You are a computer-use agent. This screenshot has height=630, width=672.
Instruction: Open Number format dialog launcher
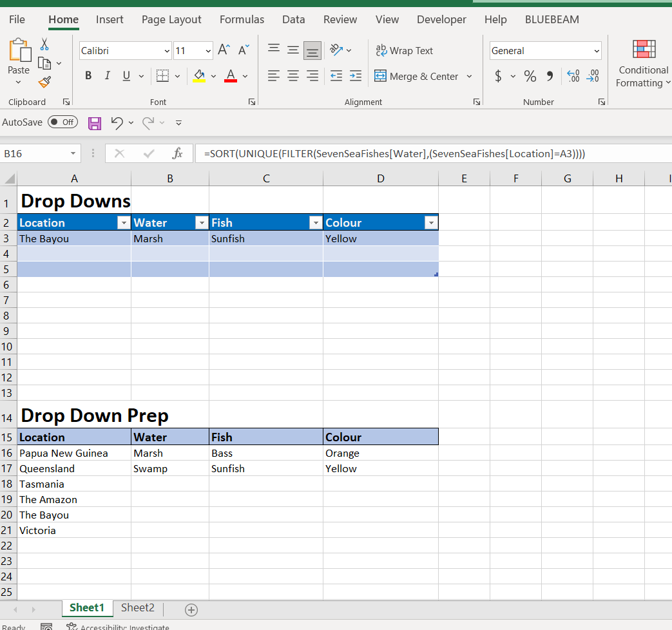(602, 102)
